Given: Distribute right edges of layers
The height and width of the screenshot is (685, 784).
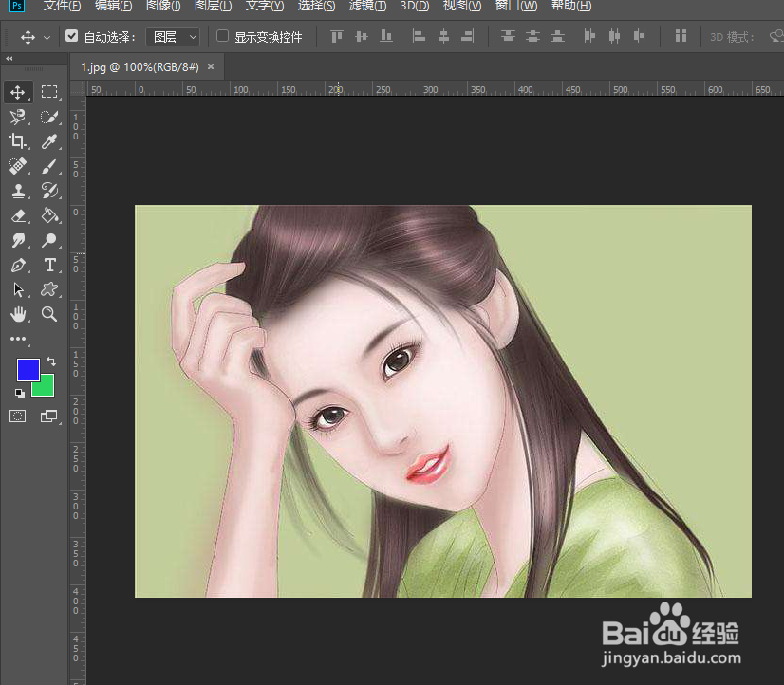Looking at the screenshot, I should [x=639, y=36].
